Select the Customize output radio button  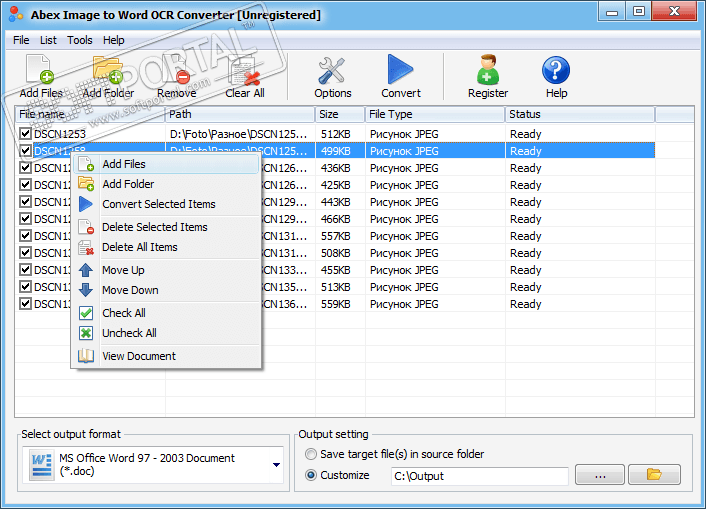tap(311, 475)
